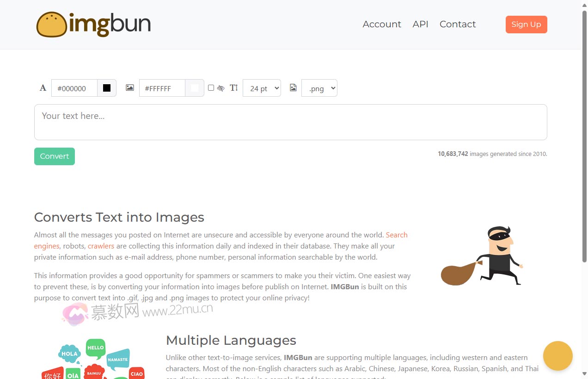Open the .png file format dropdown
Screen dimensions: 588x379
coord(319,88)
